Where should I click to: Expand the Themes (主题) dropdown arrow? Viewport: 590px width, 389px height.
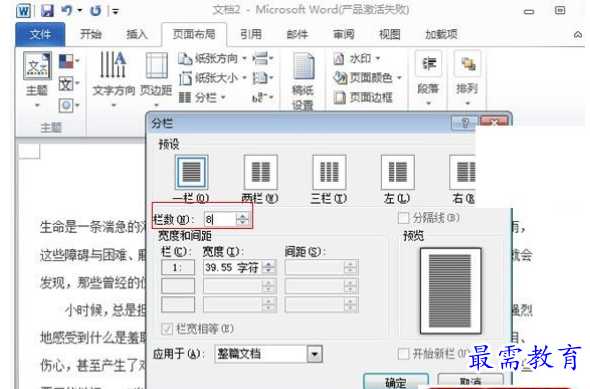(x=37, y=105)
